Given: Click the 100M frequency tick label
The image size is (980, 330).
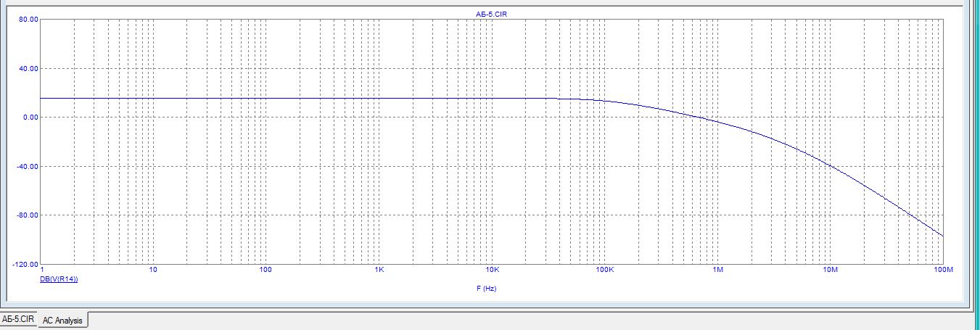Looking at the screenshot, I should tap(943, 270).
